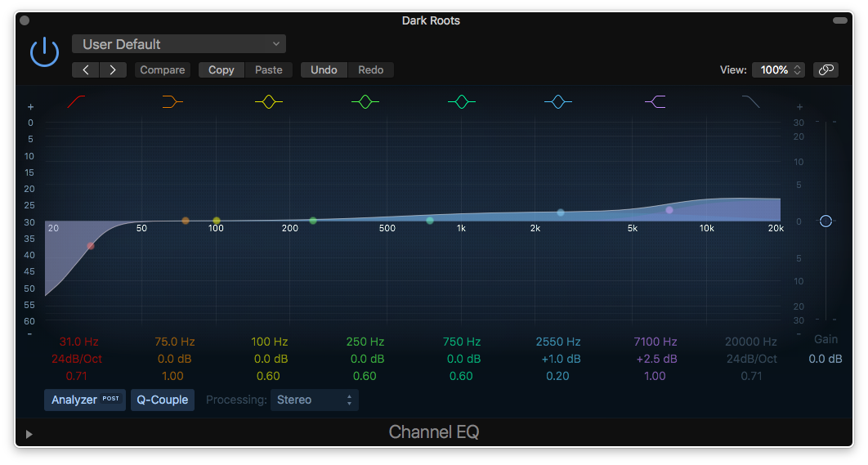The image size is (868, 465).
Task: Click the red 24dB/Oct slope value
Action: [x=77, y=359]
